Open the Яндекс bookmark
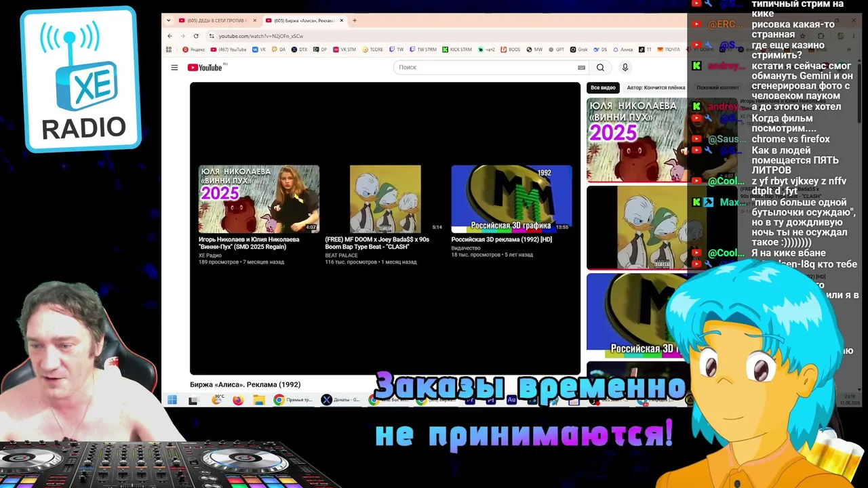This screenshot has height=488, width=868. coord(194,49)
